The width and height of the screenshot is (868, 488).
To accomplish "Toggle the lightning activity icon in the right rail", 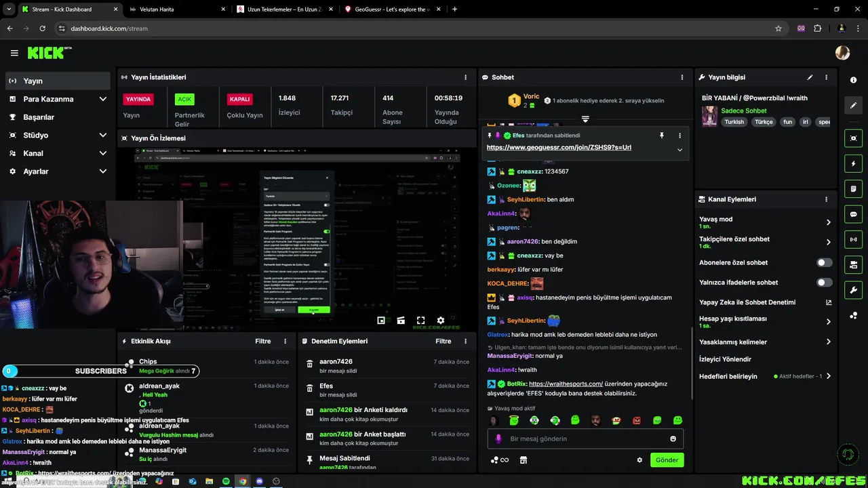I will tap(853, 163).
